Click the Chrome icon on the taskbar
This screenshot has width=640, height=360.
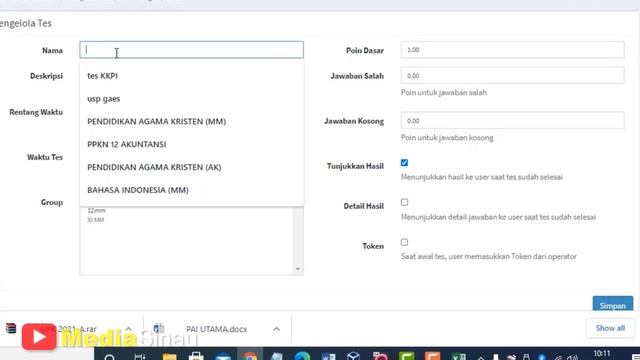click(x=250, y=356)
